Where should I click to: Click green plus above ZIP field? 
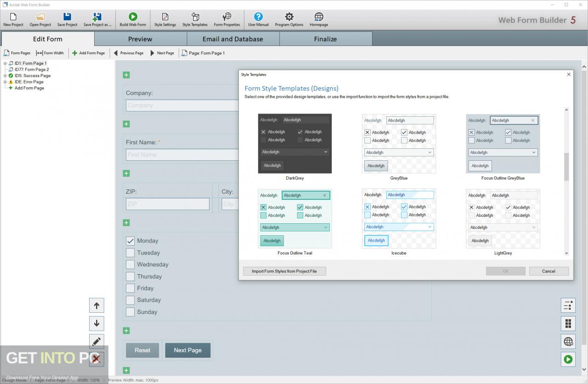point(126,173)
